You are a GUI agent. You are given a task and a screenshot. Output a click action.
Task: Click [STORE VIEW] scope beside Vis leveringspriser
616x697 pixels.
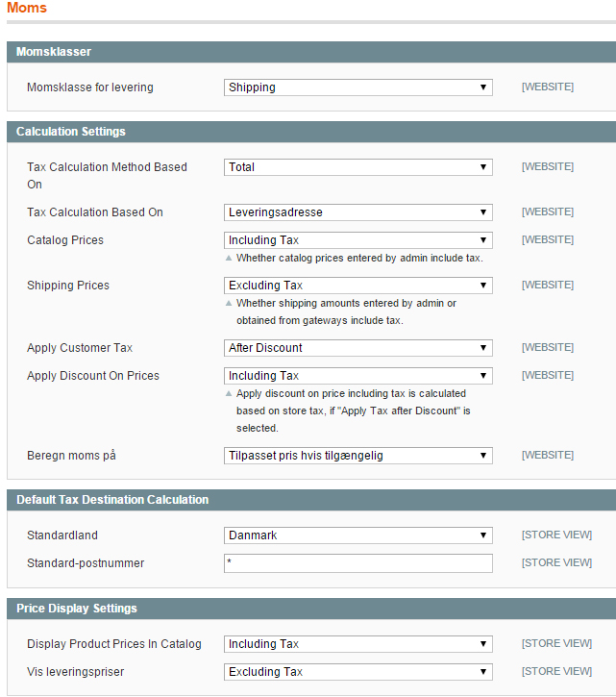pyautogui.click(x=556, y=672)
